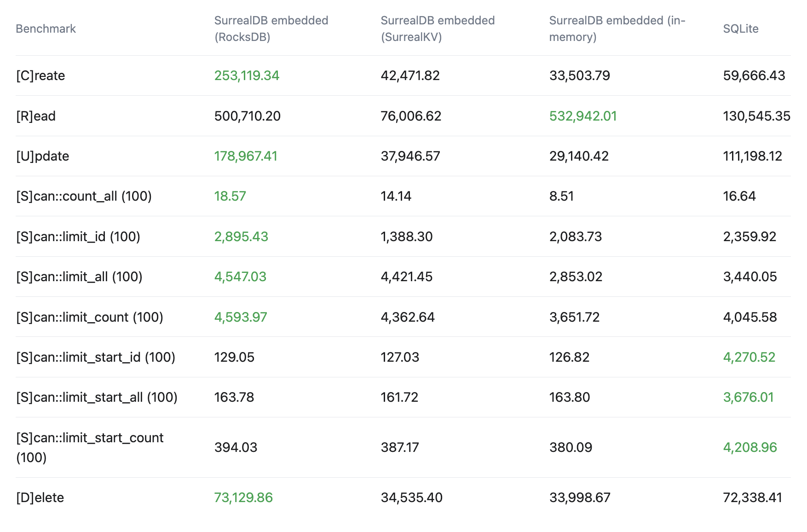Select the Benchmark column header
Image resolution: width=807 pixels, height=532 pixels.
pyautogui.click(x=46, y=29)
